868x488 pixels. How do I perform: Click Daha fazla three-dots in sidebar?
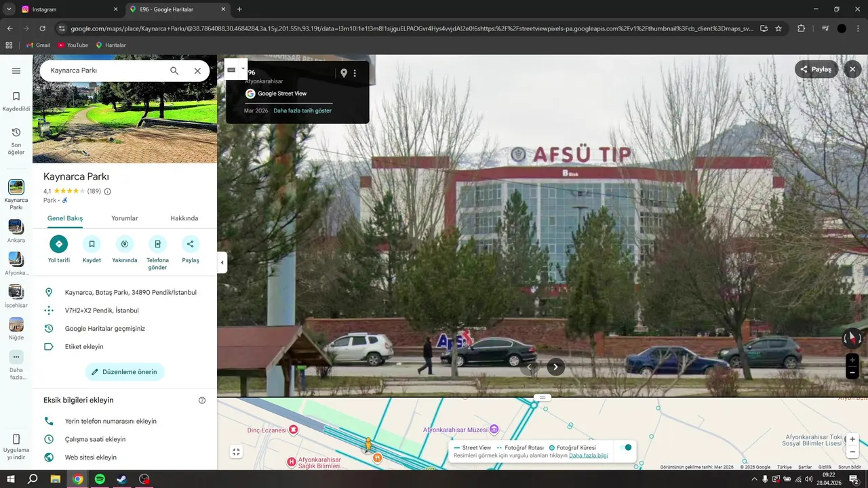[x=16, y=357]
